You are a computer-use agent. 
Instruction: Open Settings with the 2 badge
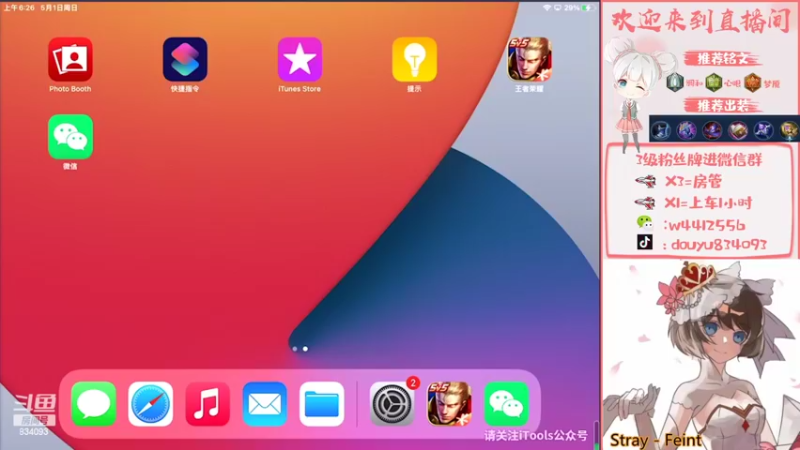(x=392, y=404)
